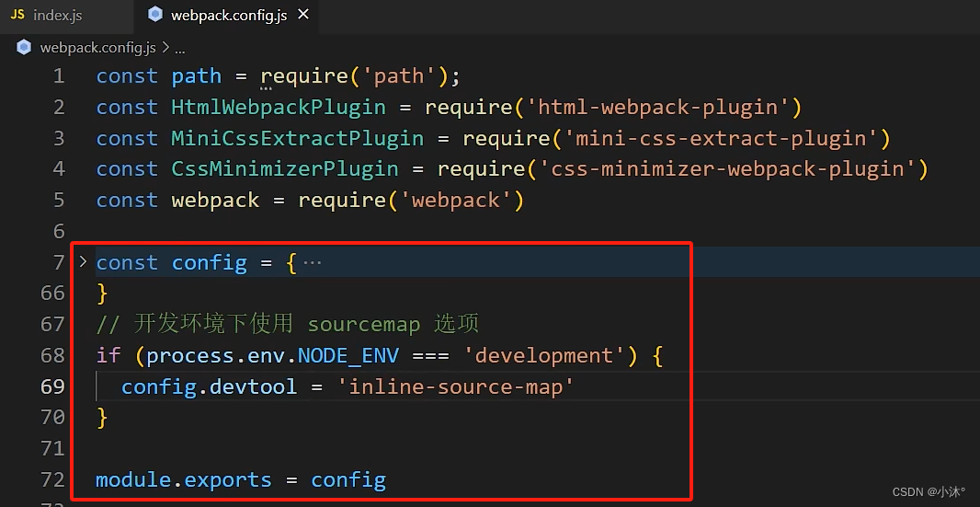Click the 'css-minimizer-webpack-plugin' string
Image resolution: width=980 pixels, height=507 pixels.
pos(727,169)
